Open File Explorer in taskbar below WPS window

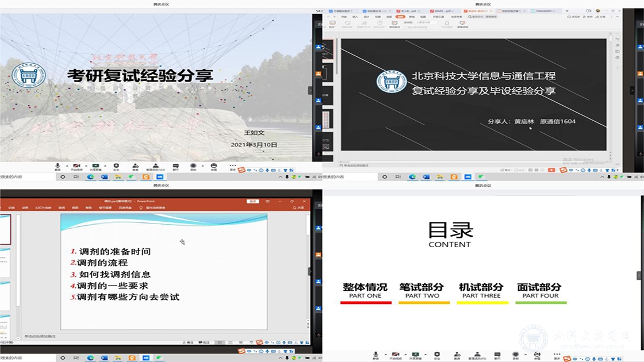point(440,177)
